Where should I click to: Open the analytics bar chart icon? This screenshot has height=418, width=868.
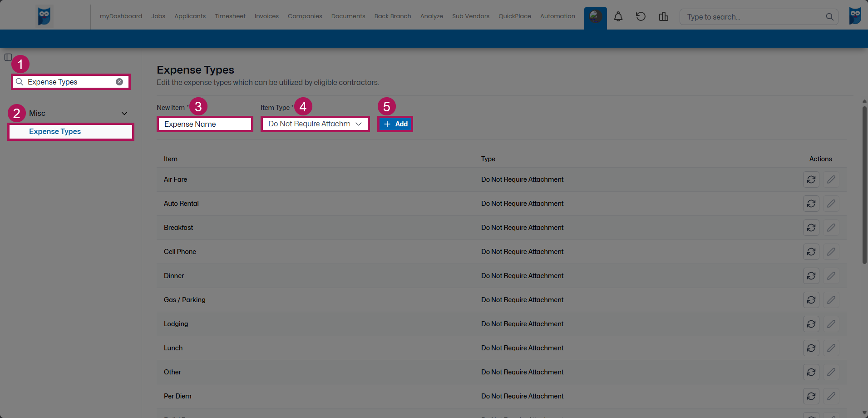[663, 16]
